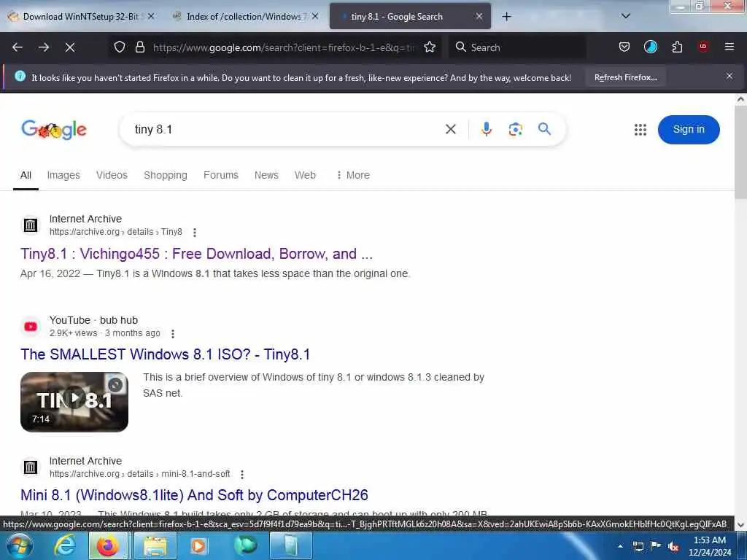Open options for the YouTube bub hub result

[x=173, y=334]
